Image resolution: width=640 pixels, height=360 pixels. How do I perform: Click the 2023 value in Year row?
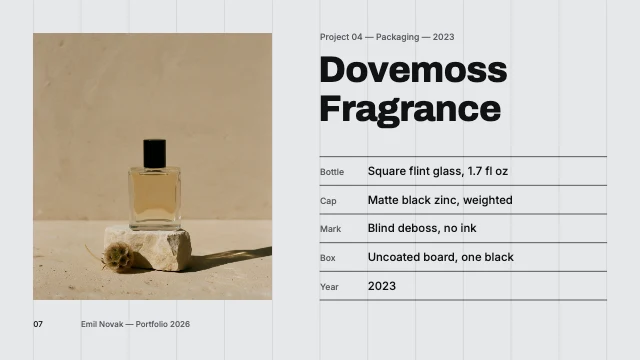(x=382, y=286)
